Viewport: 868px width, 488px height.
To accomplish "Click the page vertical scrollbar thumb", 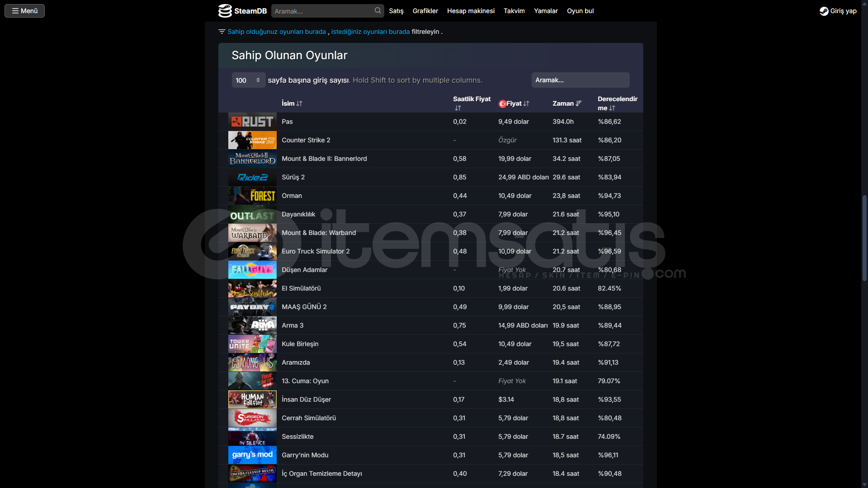I will (864, 238).
